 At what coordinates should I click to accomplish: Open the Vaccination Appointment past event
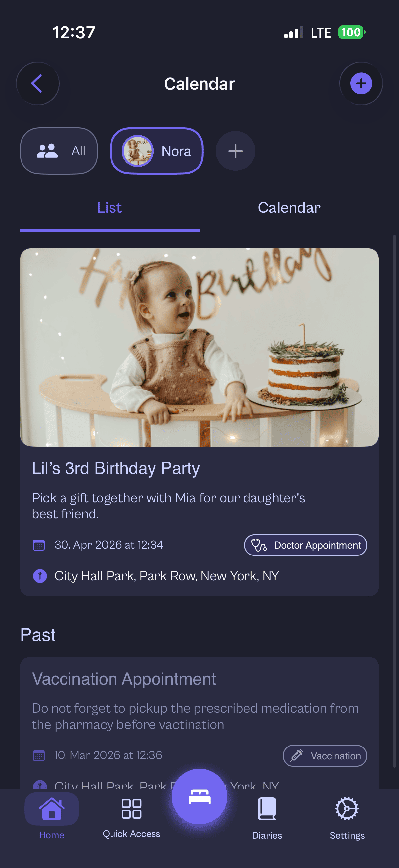[124, 679]
